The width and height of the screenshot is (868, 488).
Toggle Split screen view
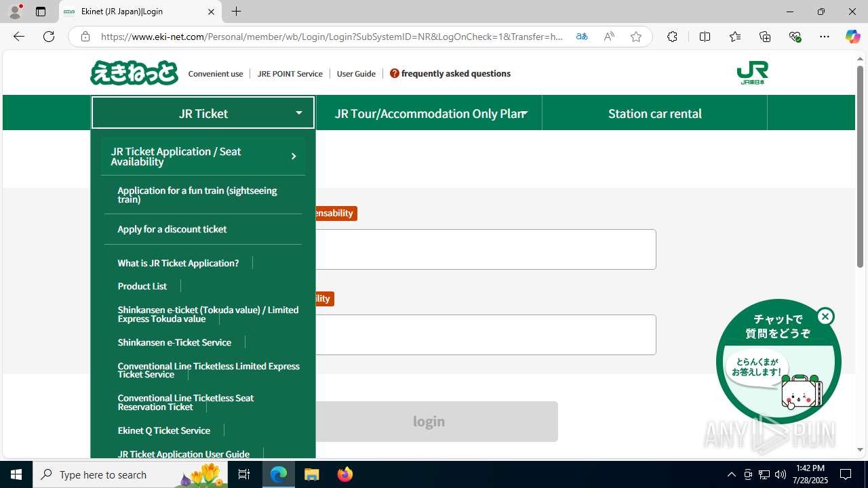coord(705,37)
